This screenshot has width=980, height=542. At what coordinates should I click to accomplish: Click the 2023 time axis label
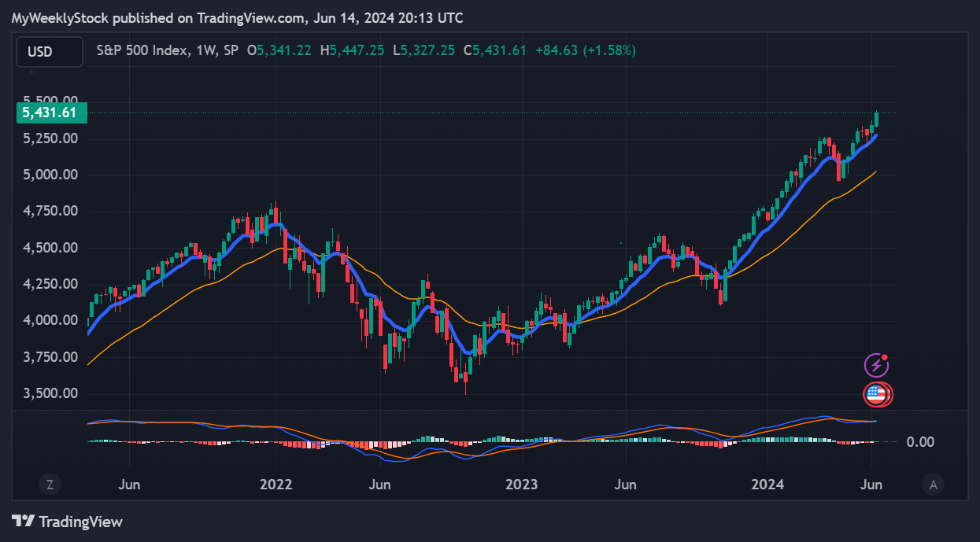tap(522, 485)
